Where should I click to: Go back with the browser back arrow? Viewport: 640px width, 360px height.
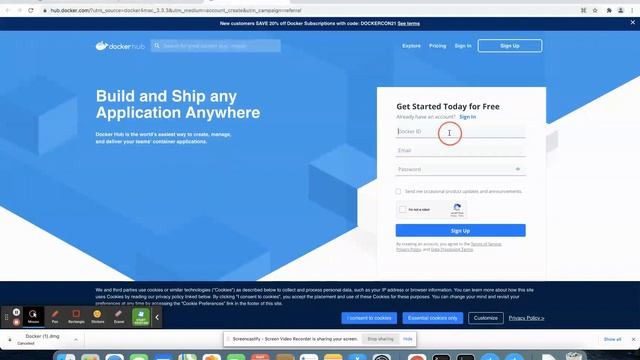pos(7,10)
